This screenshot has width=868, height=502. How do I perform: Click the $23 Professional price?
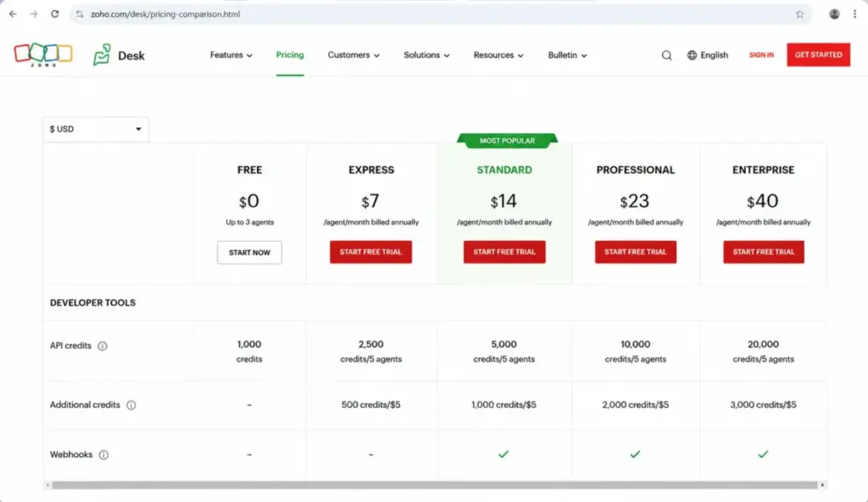[635, 201]
